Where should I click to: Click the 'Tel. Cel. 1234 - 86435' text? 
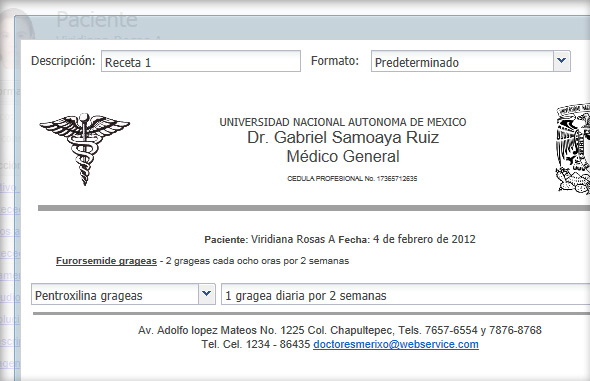click(x=256, y=344)
